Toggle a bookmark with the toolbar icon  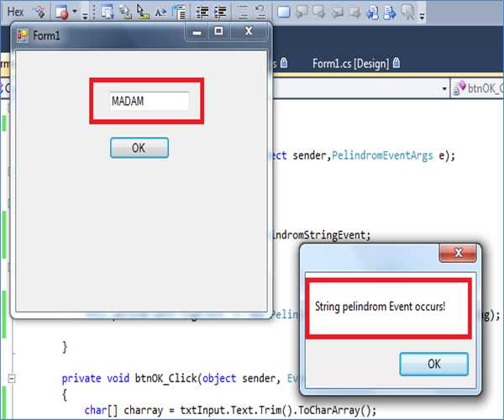284,12
